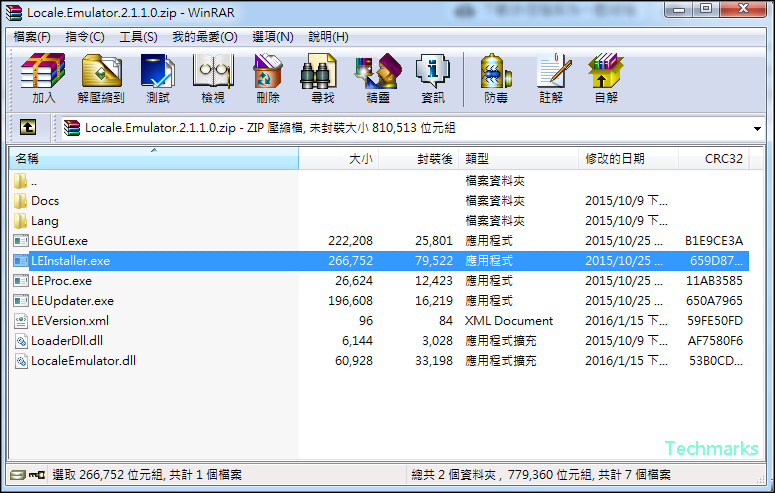This screenshot has height=493, width=775.
Task: Click the archive path text in address bar
Action: tap(270, 128)
